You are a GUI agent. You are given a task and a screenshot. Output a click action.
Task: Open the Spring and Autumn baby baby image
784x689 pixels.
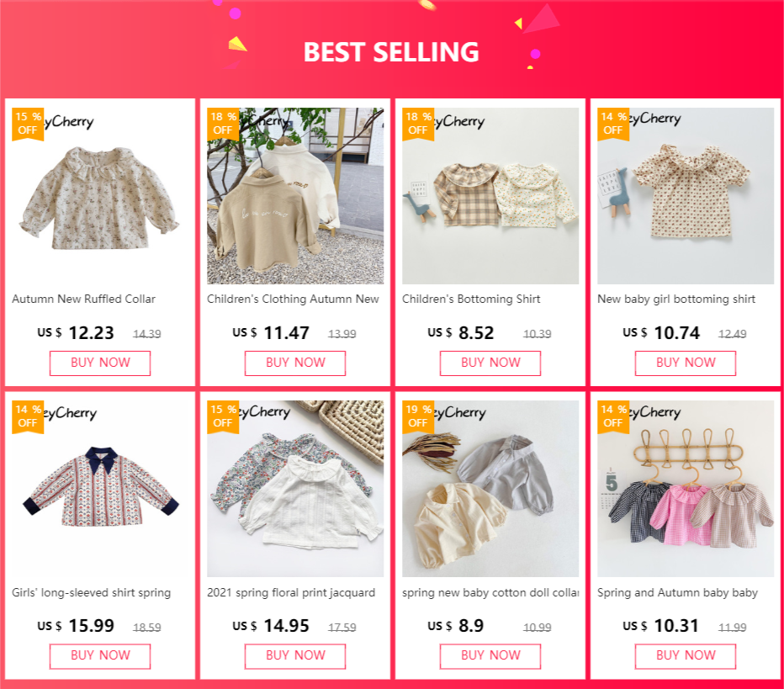pyautogui.click(x=686, y=489)
